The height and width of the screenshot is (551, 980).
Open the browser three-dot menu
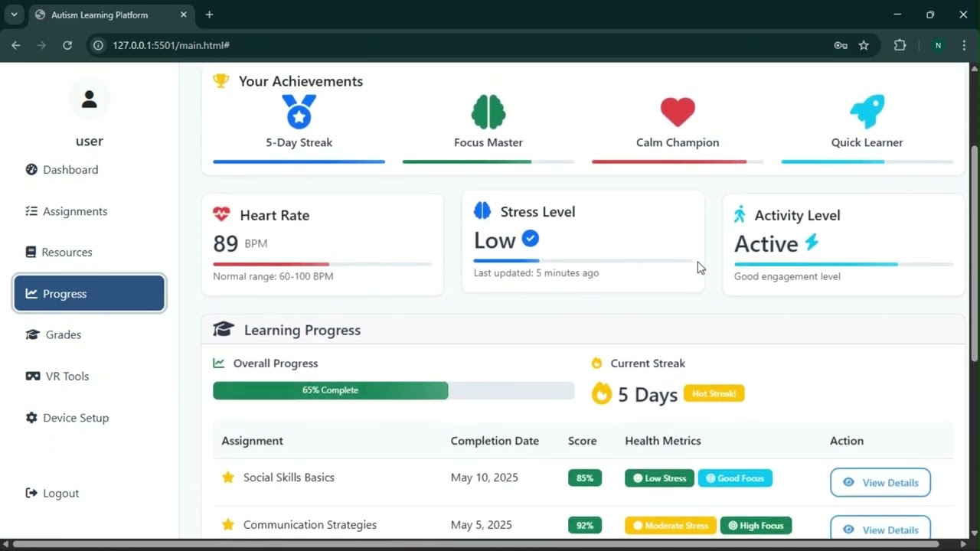[x=963, y=45]
